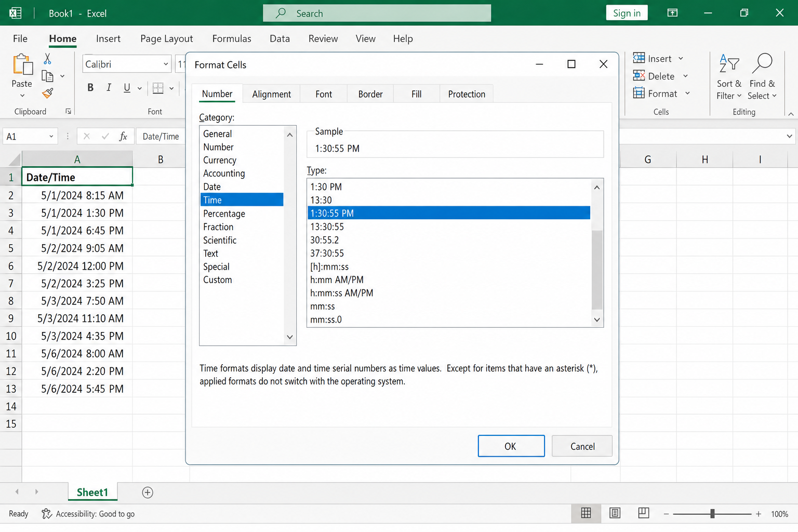Click the formula bar Enter checkmark icon

click(105, 136)
